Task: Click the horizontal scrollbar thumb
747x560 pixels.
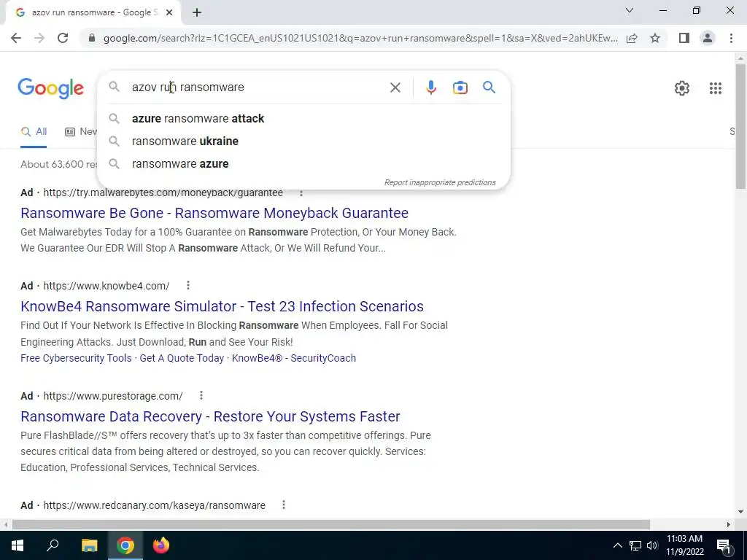Action: point(331,524)
